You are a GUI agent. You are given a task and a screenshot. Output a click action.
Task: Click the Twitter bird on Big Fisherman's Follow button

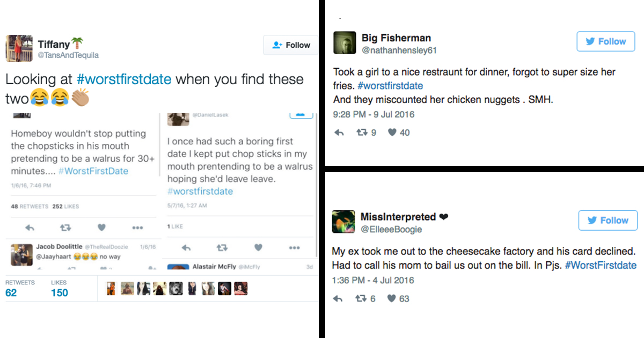[x=591, y=41]
